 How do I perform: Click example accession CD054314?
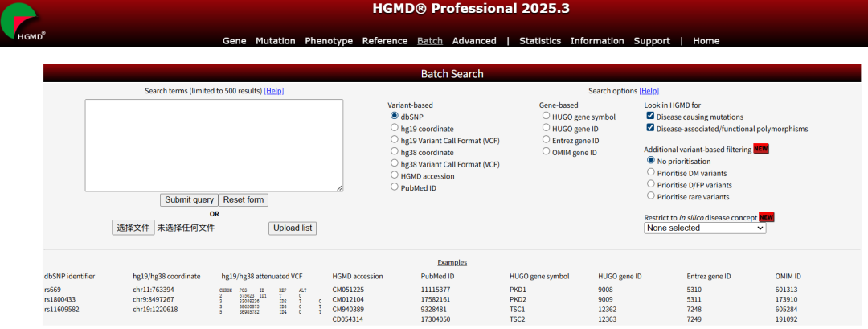[348, 319]
